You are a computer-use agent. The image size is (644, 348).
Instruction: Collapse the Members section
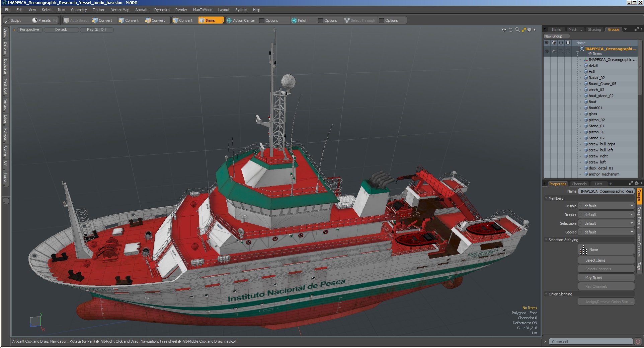546,198
